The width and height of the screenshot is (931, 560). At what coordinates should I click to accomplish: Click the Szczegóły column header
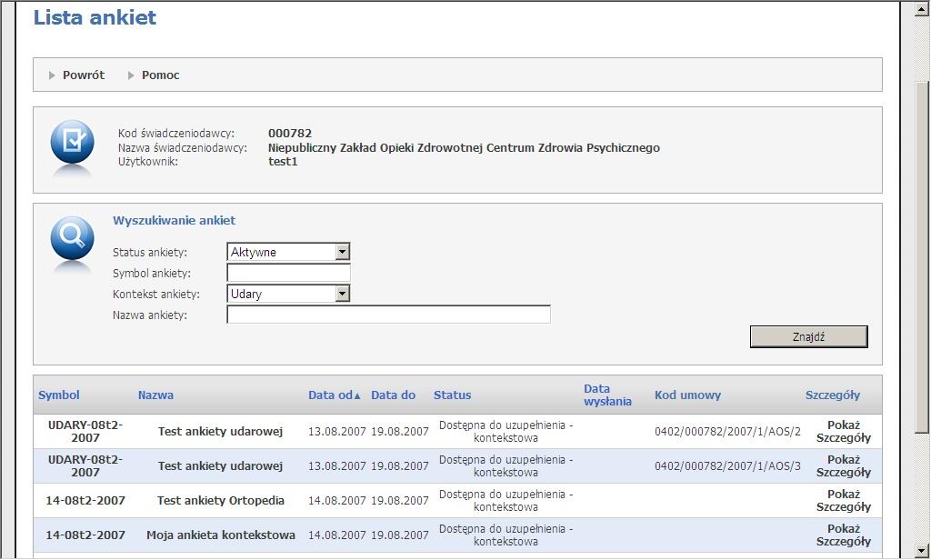pos(833,395)
